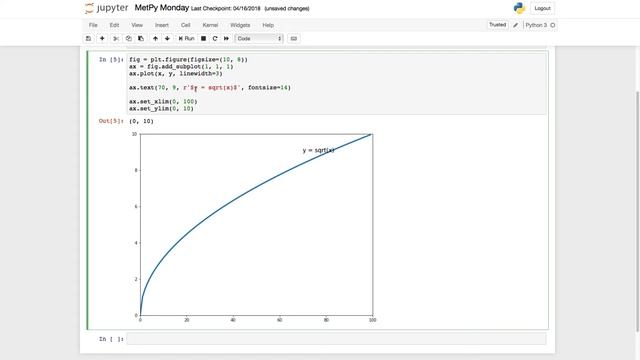Click the Python 3 kernel indicator

[x=536, y=25]
